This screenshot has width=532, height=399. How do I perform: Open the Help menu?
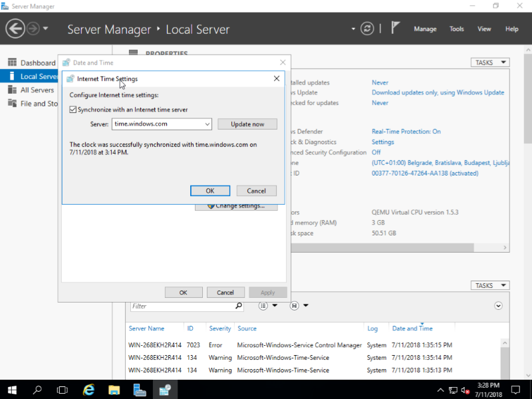click(511, 29)
